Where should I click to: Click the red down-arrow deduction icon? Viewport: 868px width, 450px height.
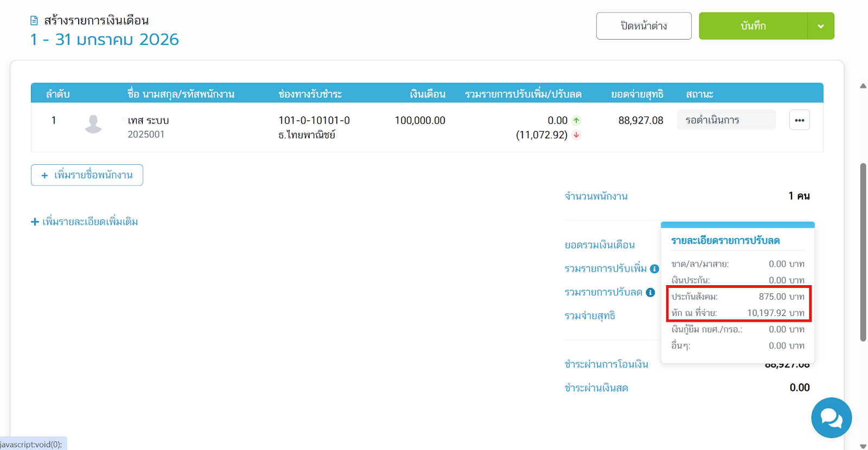pos(576,135)
